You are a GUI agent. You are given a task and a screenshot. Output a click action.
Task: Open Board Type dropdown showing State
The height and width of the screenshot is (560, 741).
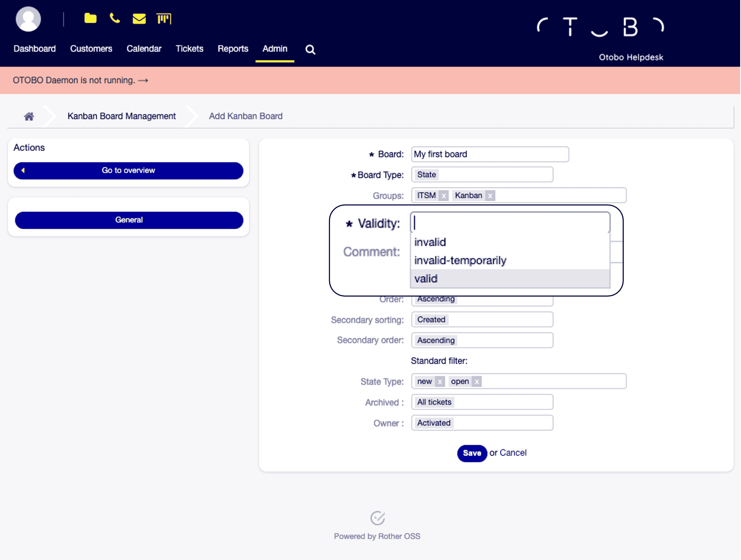[x=482, y=175]
